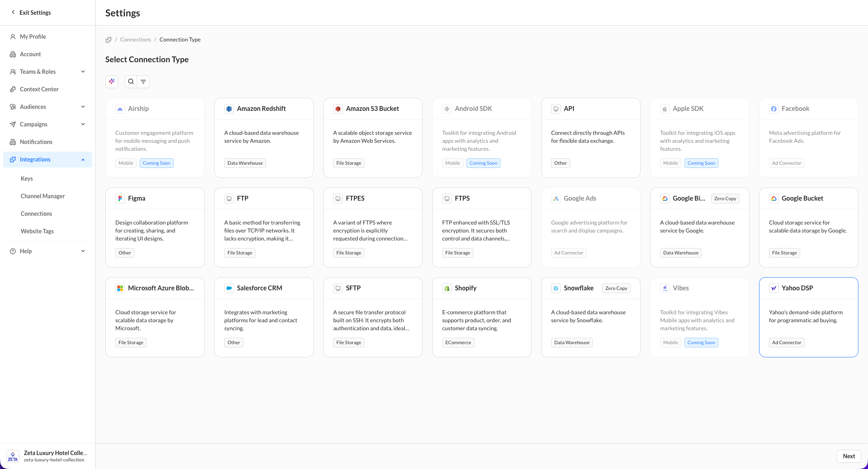The width and height of the screenshot is (868, 469).
Task: Open the filter icon next to search
Action: (143, 81)
